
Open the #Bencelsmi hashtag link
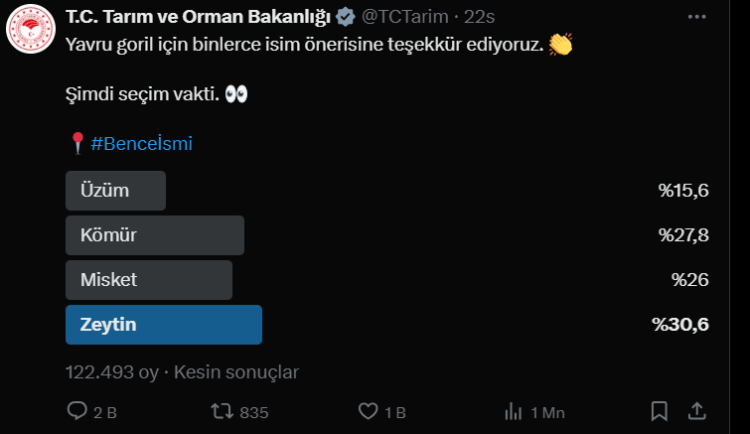point(141,144)
